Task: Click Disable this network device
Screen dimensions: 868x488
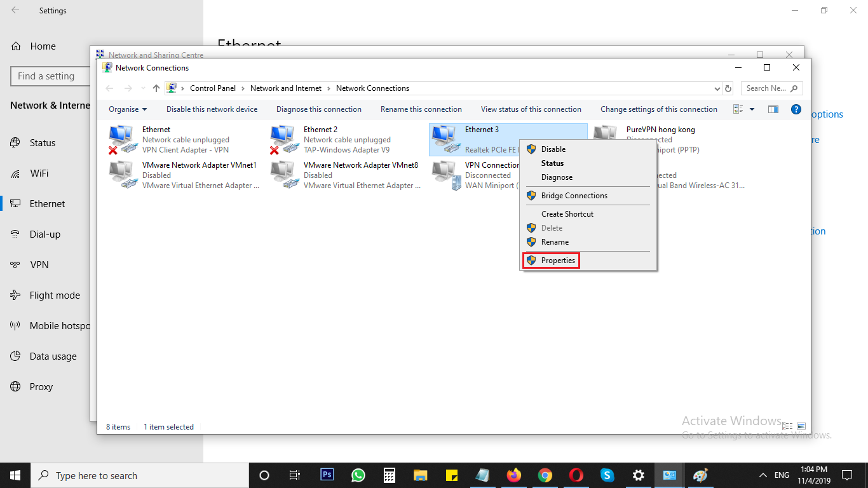Action: pos(212,109)
